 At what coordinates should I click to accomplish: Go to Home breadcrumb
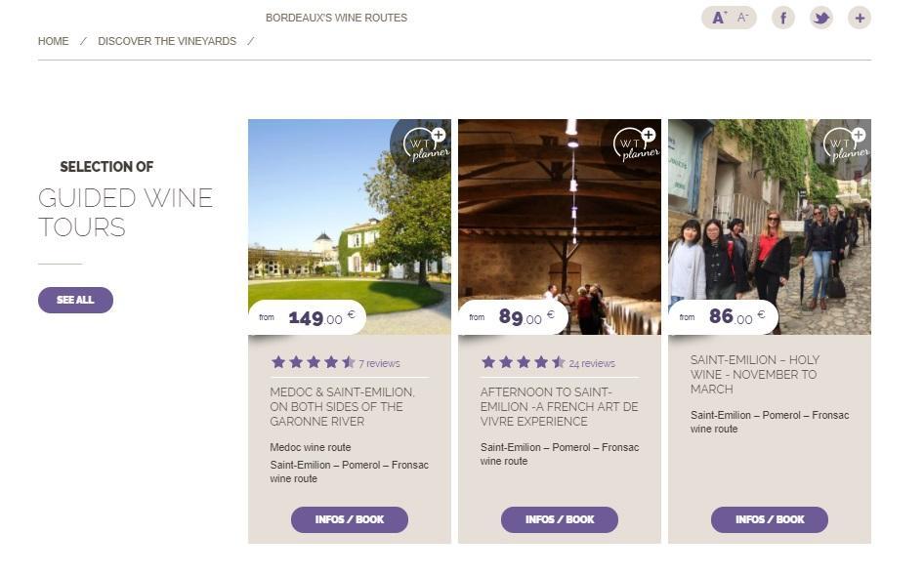click(53, 41)
